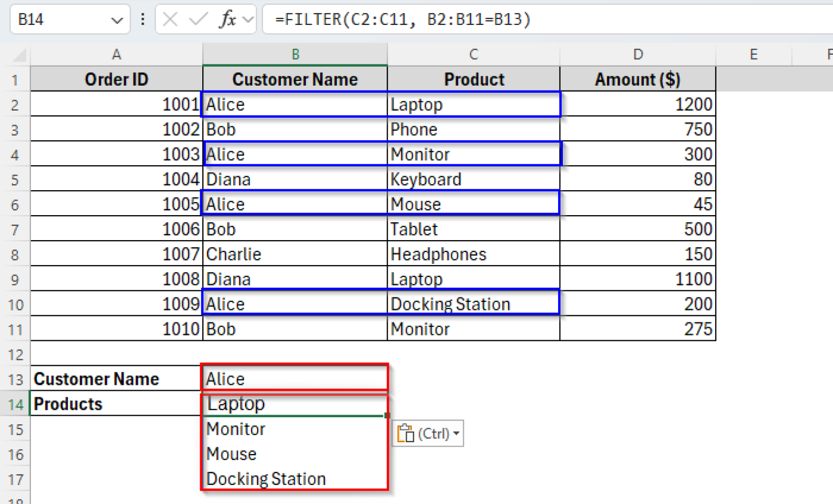Screen dimensions: 833x504
Task: Click the Insert Function (fx) icon
Action: (228, 19)
